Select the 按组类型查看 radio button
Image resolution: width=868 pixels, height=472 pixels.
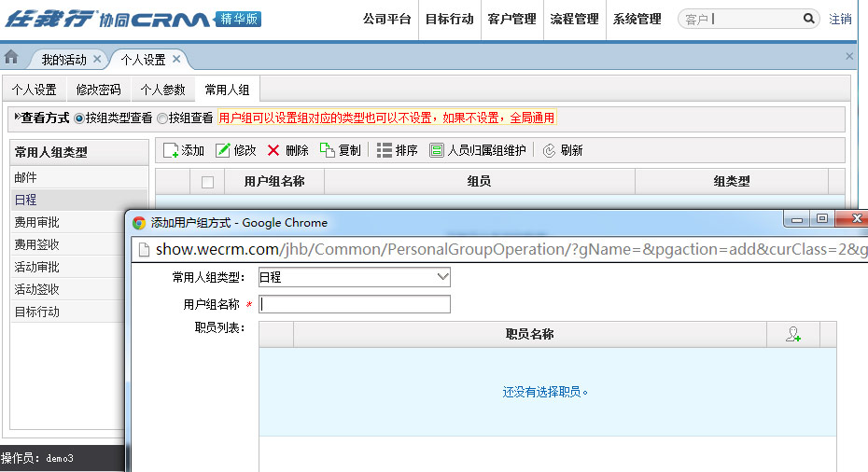tap(79, 118)
